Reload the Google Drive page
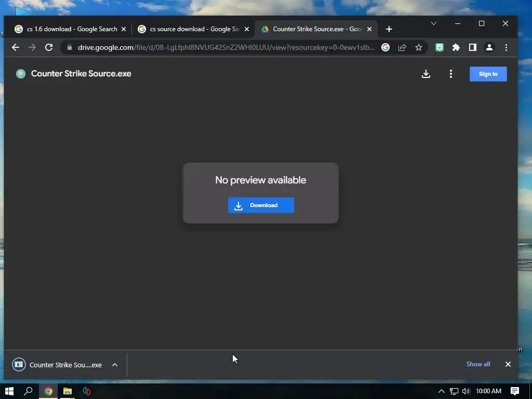Screen dimensions: 532x399 coord(49,47)
